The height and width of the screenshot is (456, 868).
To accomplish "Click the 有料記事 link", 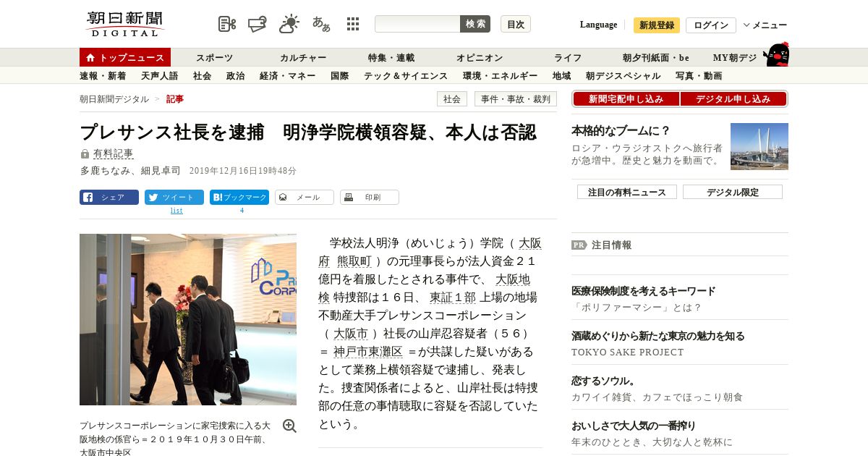I will pos(114,153).
